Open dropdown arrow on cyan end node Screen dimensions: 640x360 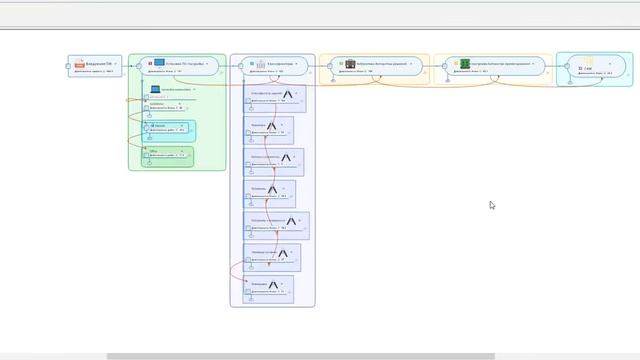click(x=610, y=64)
